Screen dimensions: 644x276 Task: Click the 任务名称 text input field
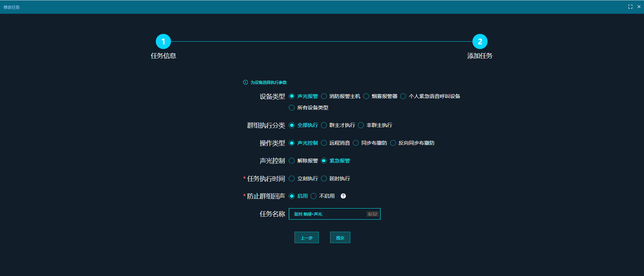click(329, 214)
